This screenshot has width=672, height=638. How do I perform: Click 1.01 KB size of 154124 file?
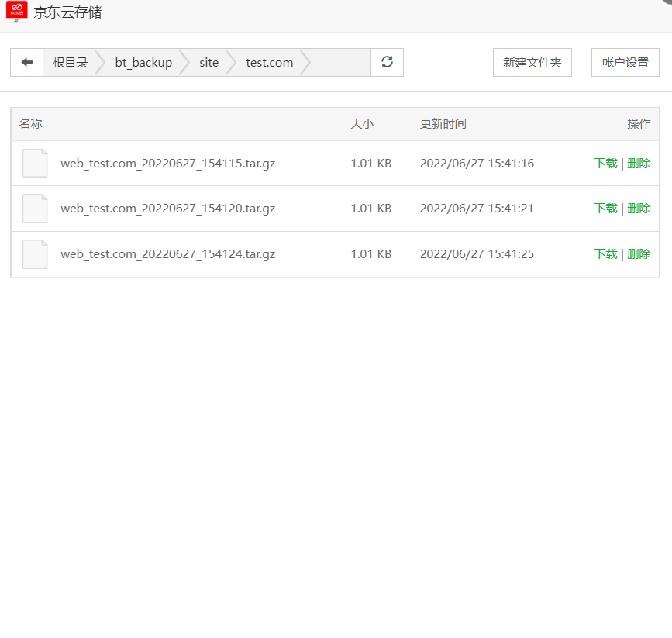[x=371, y=254]
